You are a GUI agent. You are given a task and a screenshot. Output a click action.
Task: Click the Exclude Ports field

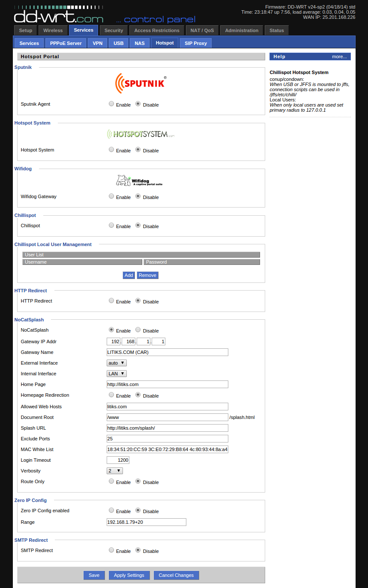(x=168, y=439)
